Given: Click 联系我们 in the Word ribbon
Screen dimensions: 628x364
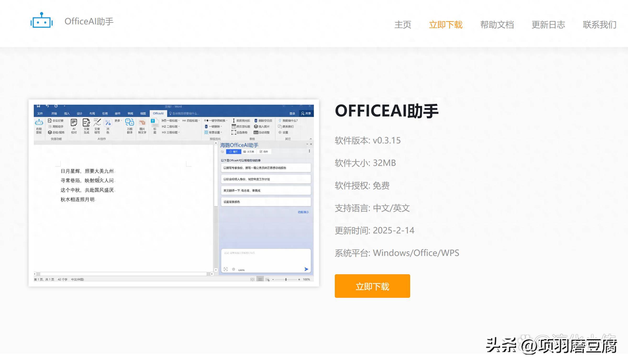Looking at the screenshot, I should 286,127.
